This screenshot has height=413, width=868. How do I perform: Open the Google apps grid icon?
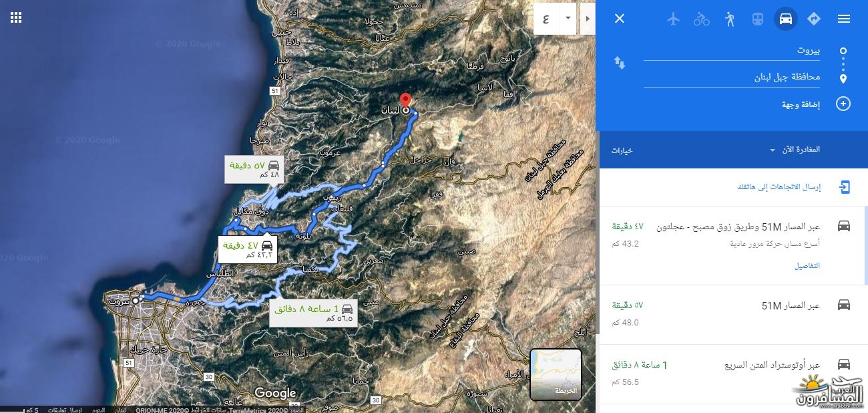tap(16, 17)
